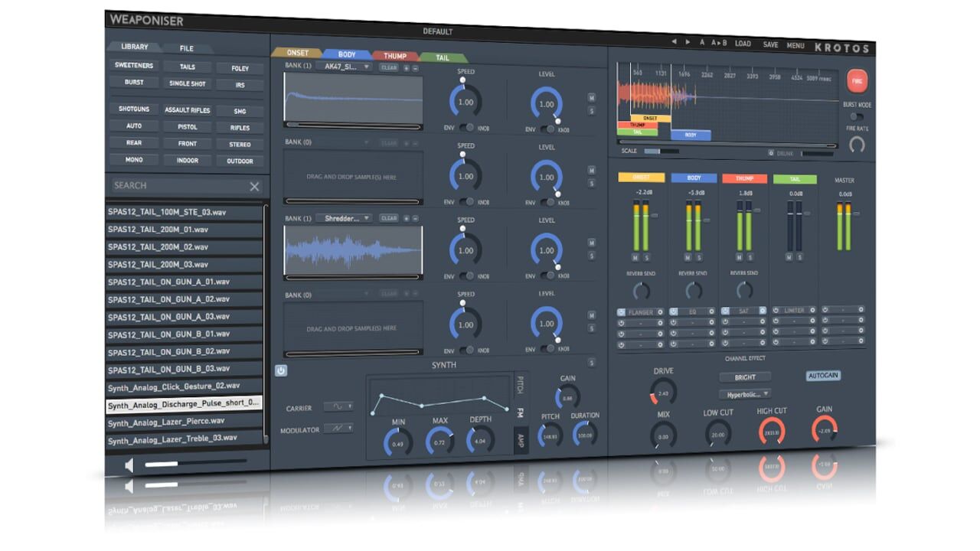
Task: Click the next preset arrow
Action: (x=687, y=42)
